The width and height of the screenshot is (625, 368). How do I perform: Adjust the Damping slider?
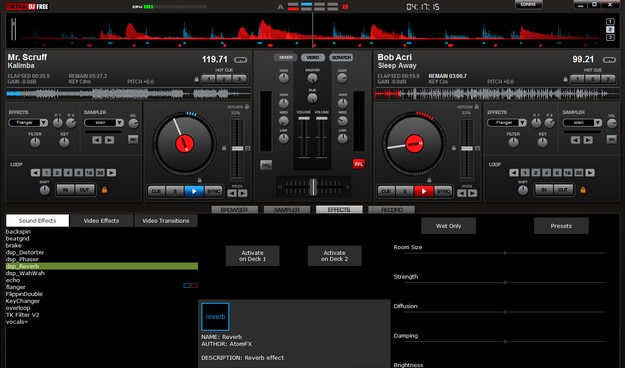coord(505,342)
